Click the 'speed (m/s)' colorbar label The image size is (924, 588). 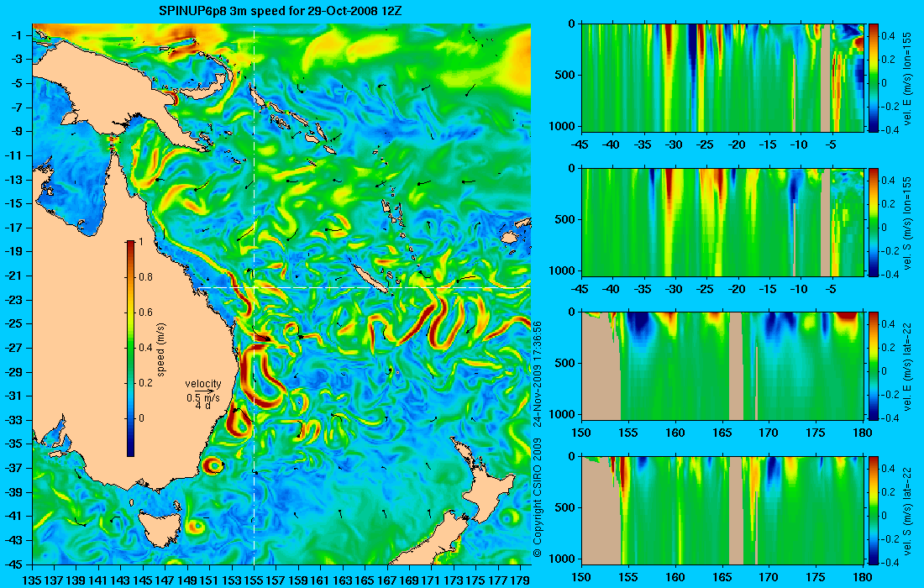point(161,349)
